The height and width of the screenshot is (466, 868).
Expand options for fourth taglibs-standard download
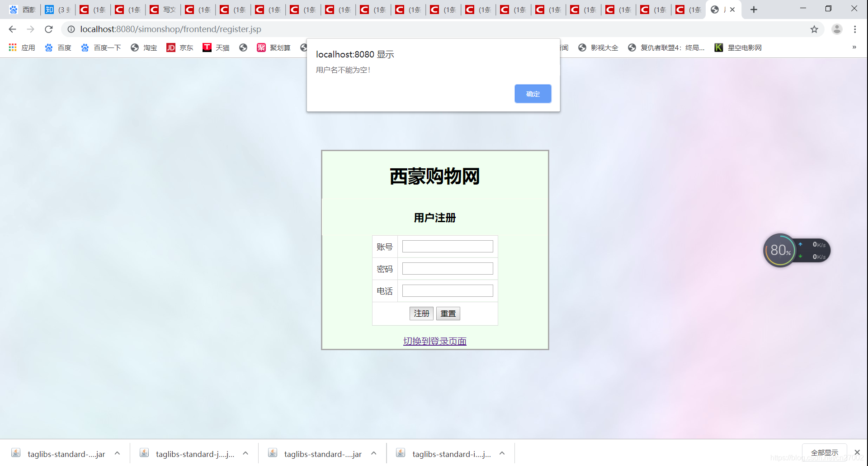coord(502,453)
